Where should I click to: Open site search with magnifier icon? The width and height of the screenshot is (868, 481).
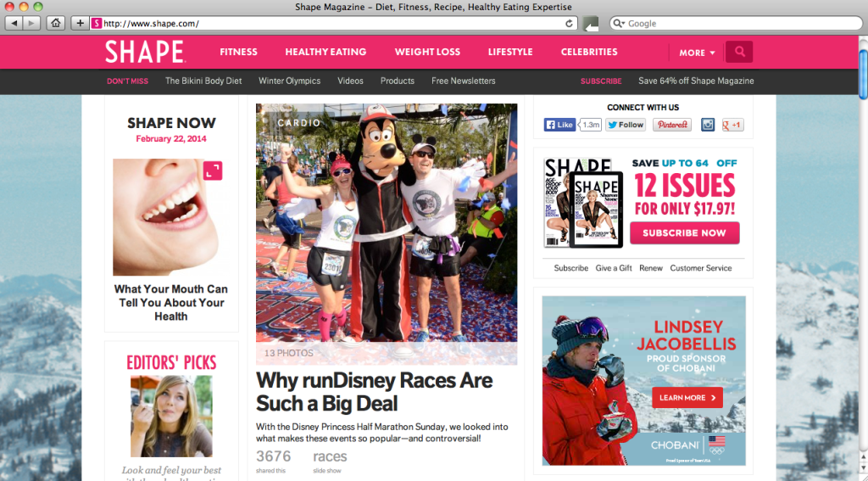(x=739, y=52)
